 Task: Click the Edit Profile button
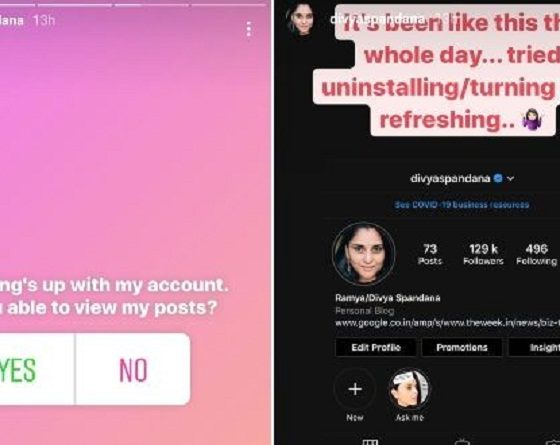pos(376,348)
